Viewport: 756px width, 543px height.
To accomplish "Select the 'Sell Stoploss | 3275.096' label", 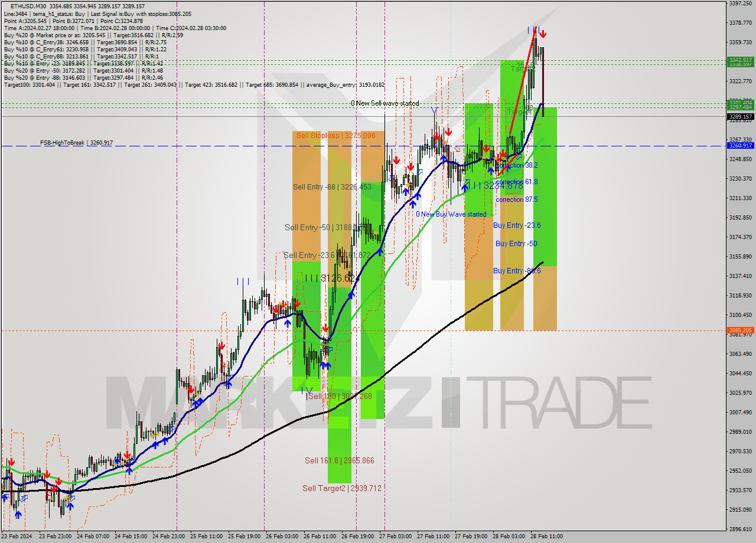I will [335, 136].
